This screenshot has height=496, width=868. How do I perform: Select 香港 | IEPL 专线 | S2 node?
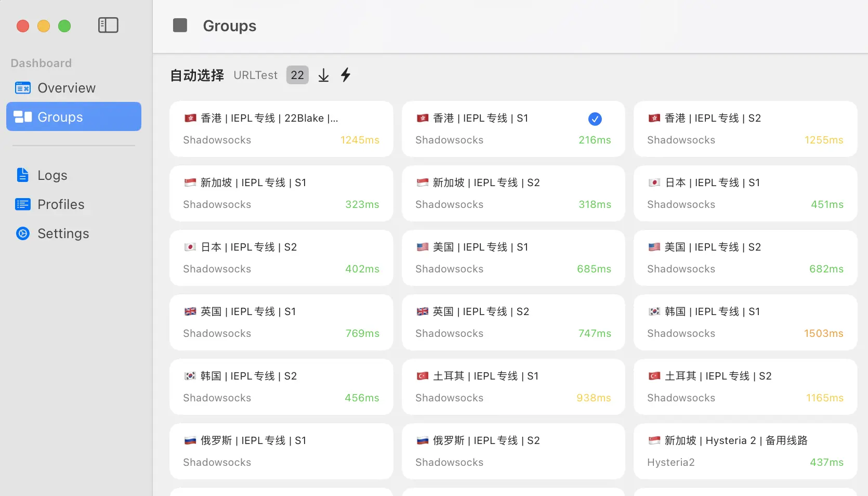(x=745, y=129)
